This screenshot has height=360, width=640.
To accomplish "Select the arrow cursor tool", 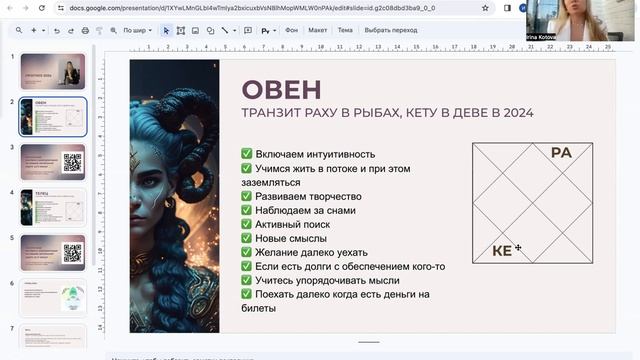I will pos(166,31).
